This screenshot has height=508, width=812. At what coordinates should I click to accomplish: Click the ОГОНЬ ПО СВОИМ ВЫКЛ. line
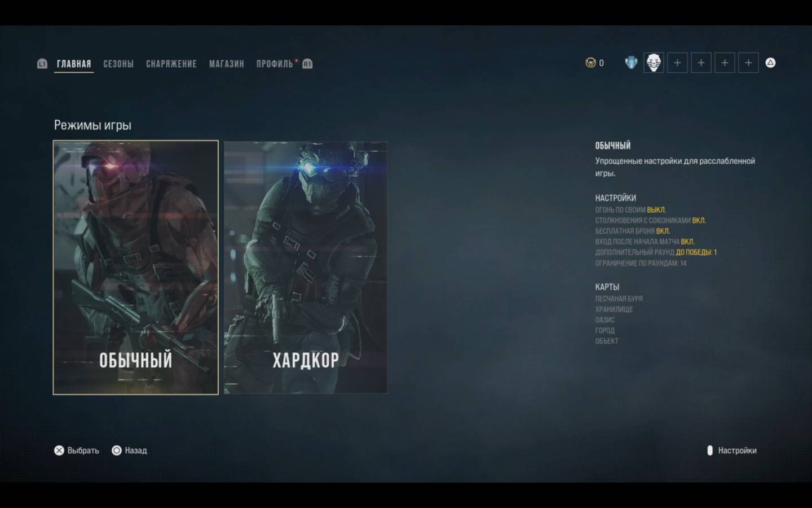pyautogui.click(x=630, y=210)
